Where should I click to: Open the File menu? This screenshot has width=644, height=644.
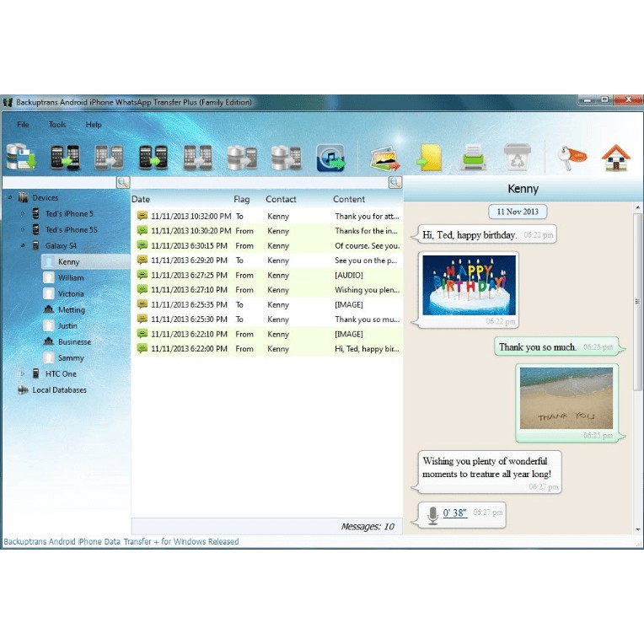(x=23, y=125)
